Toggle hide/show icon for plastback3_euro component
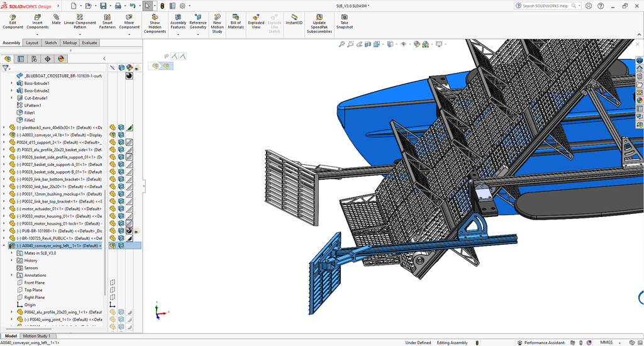The image size is (644, 346). coord(113,127)
